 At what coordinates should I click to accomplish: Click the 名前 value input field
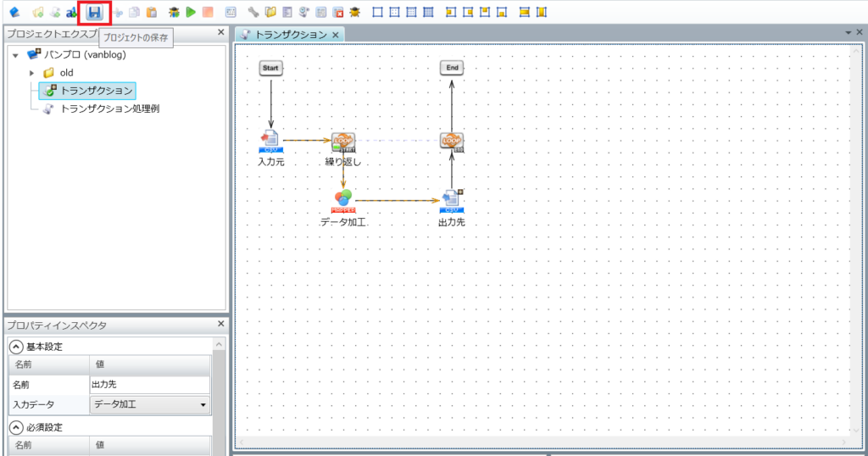point(148,385)
